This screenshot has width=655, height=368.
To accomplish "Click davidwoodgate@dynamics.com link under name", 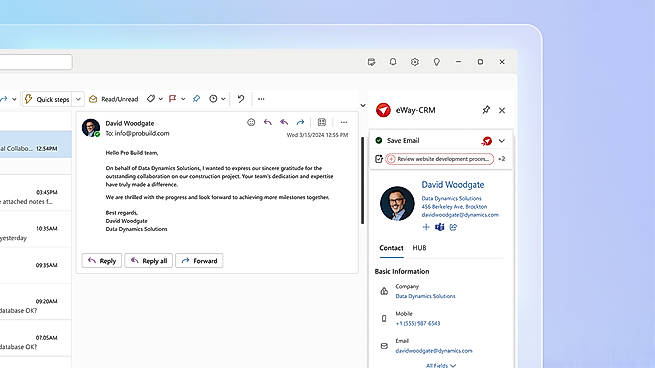I will click(460, 215).
